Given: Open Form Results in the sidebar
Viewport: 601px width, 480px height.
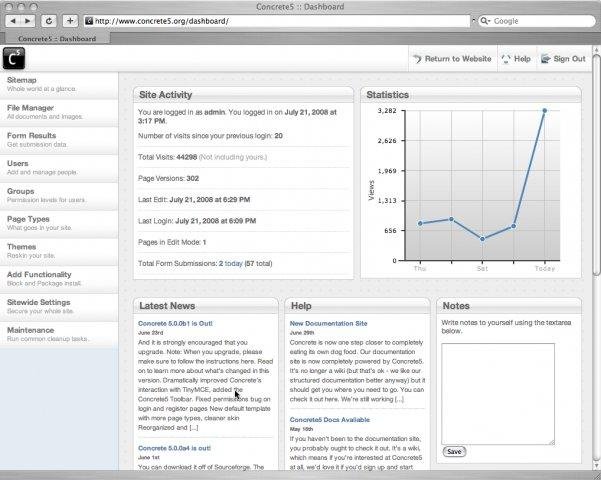Looking at the screenshot, I should click(59, 140).
